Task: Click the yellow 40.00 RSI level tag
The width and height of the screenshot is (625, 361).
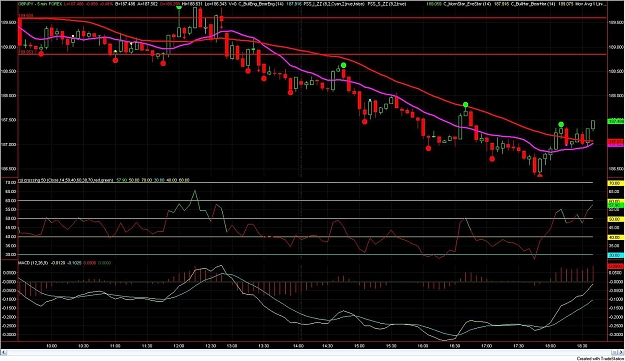Action: click(x=615, y=237)
